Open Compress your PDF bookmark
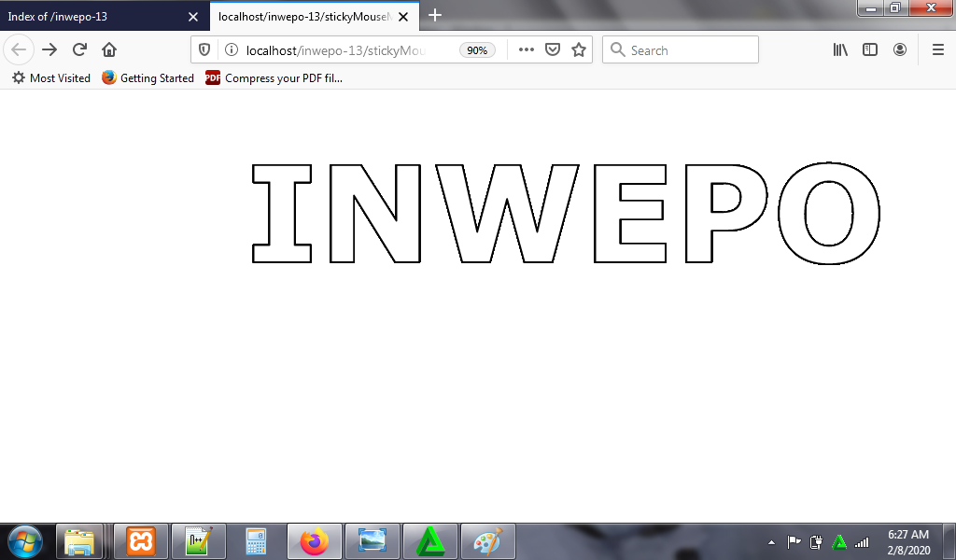 point(274,78)
